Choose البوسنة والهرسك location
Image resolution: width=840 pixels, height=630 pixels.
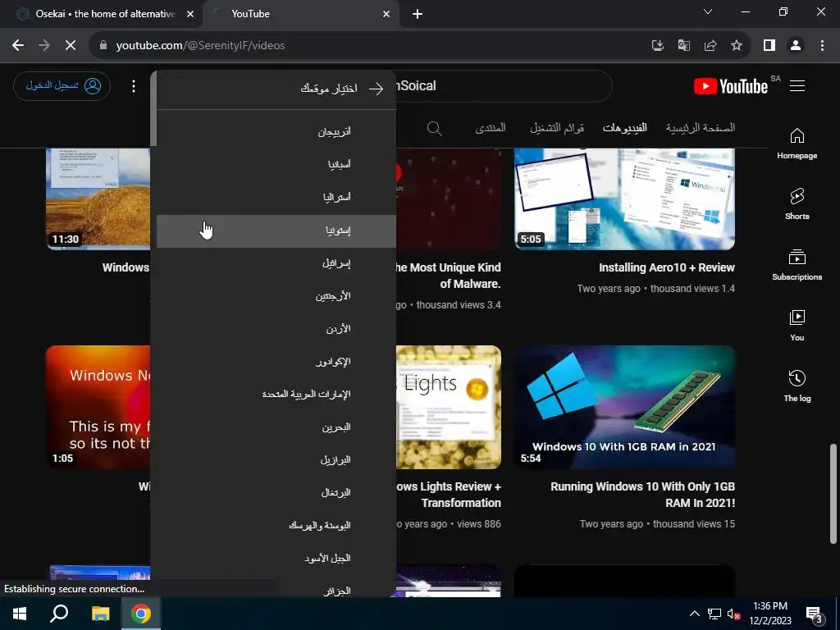(276, 526)
